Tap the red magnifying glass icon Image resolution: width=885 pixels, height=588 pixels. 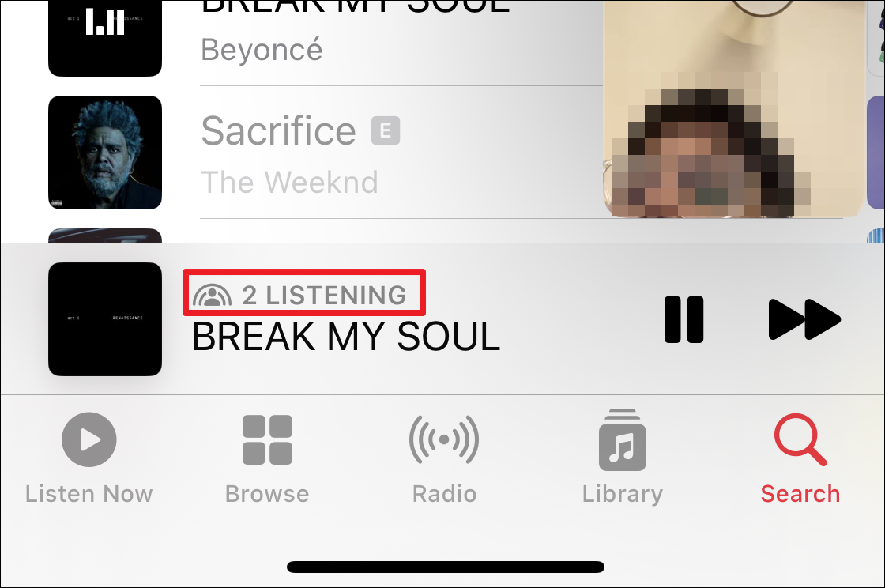pyautogui.click(x=800, y=439)
